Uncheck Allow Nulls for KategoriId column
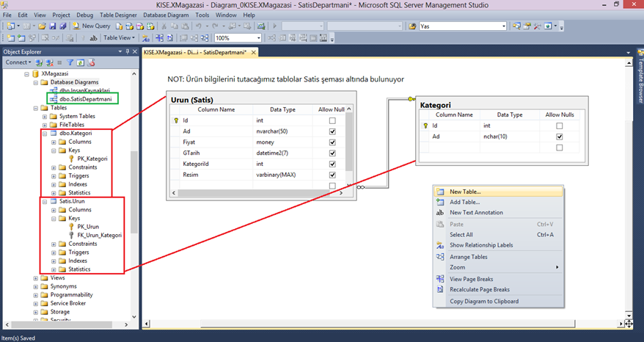Screen dimensions: 644x342 coord(332,164)
